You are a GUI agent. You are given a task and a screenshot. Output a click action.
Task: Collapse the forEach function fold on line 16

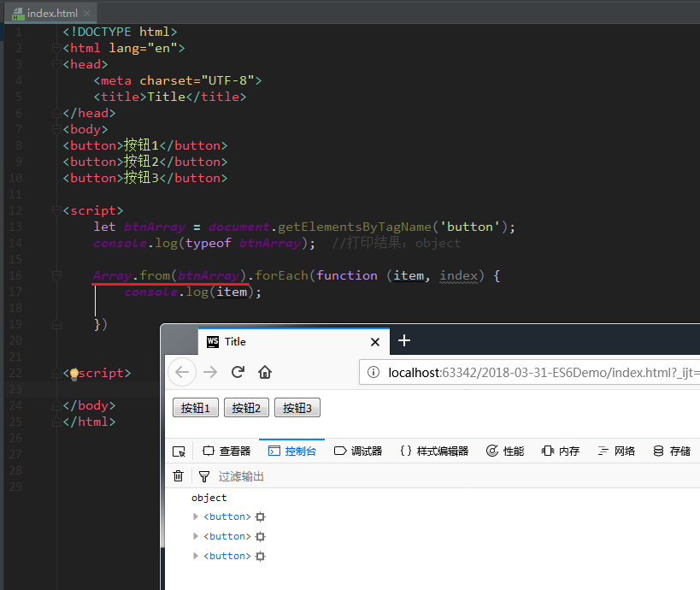coord(56,275)
